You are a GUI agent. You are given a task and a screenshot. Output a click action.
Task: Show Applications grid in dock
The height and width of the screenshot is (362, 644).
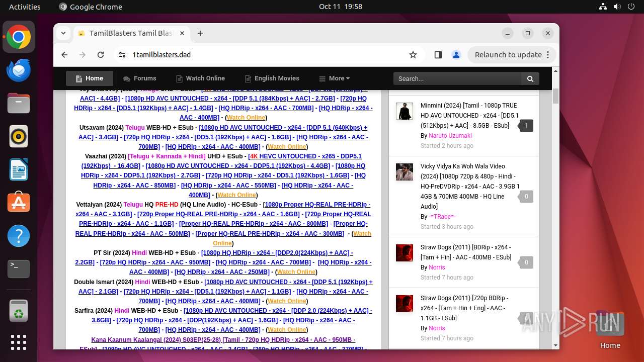point(19,342)
